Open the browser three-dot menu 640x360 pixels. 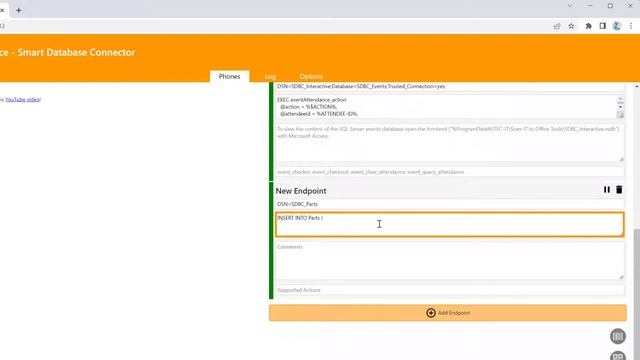pos(631,26)
